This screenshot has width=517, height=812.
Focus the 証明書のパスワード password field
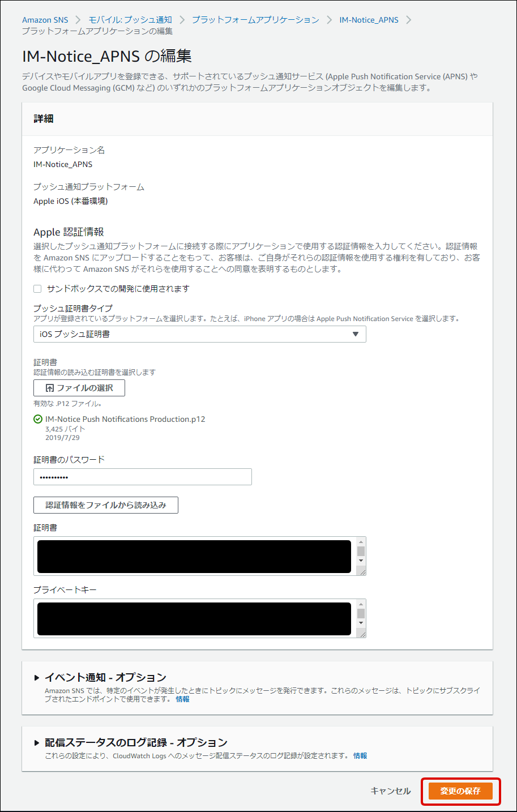(143, 477)
